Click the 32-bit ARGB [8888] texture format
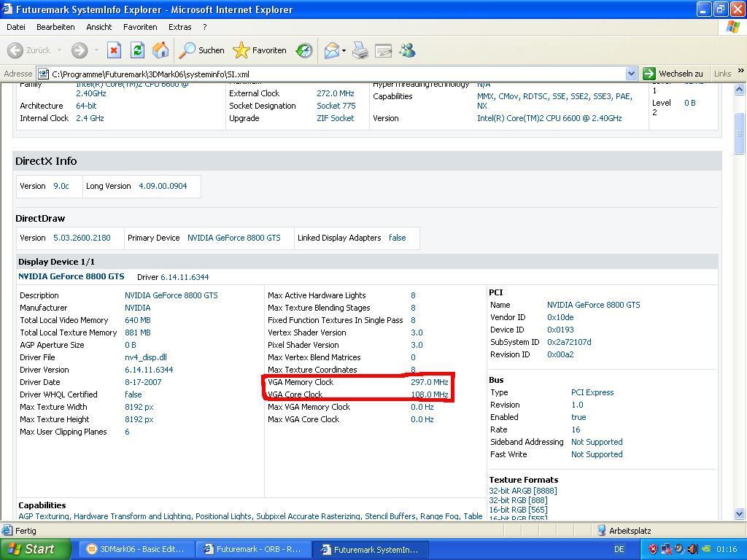 pos(522,491)
